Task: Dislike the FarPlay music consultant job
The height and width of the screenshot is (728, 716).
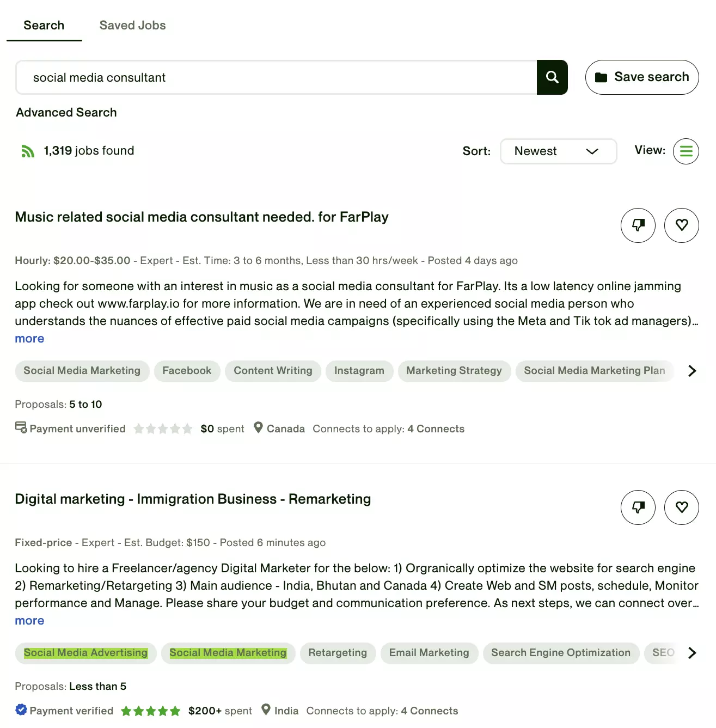Action: pos(638,225)
